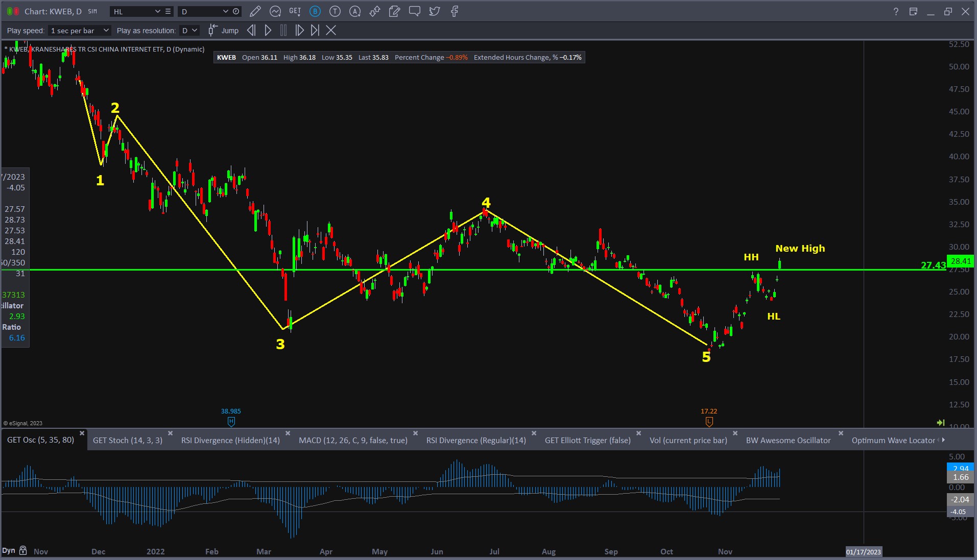Open the Play speed dropdown

pyautogui.click(x=80, y=31)
